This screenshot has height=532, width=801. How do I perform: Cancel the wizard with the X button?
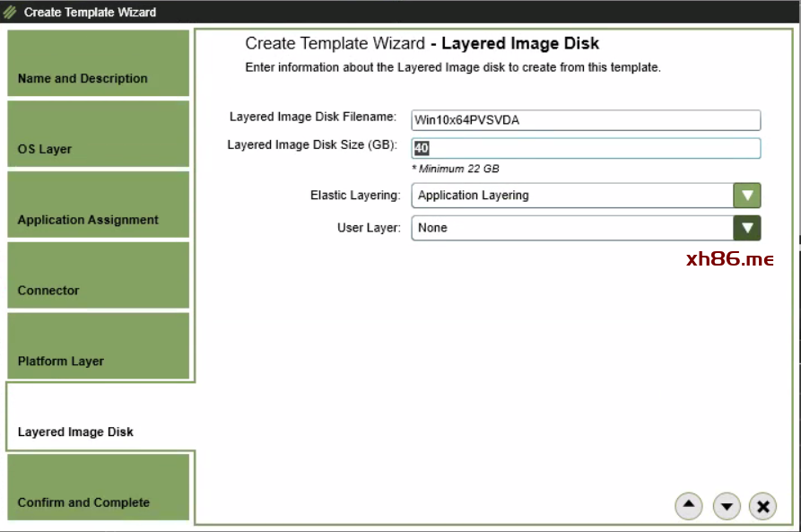(762, 507)
